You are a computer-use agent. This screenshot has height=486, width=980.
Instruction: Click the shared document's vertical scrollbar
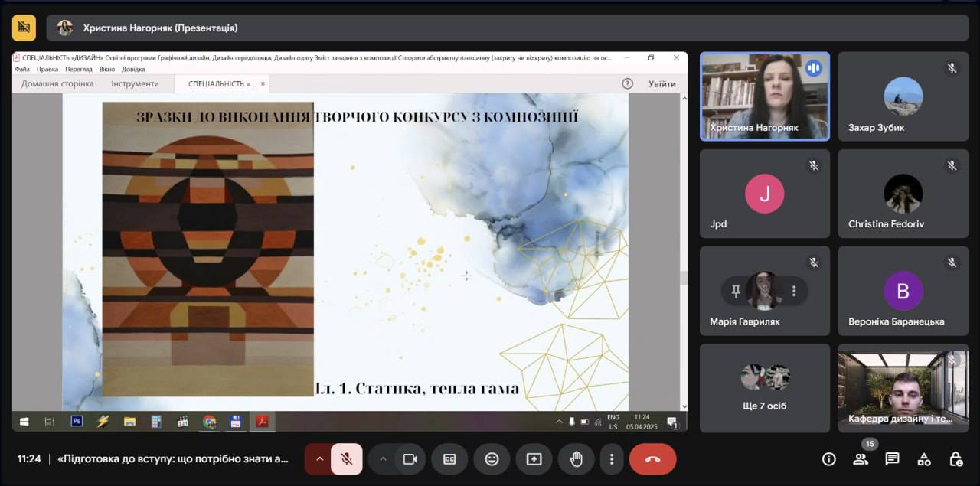[684, 279]
